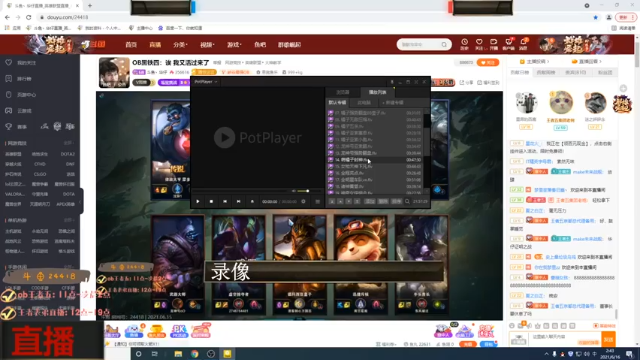
Task: Switch to PotPlayer playlist tab
Action: 377,92
